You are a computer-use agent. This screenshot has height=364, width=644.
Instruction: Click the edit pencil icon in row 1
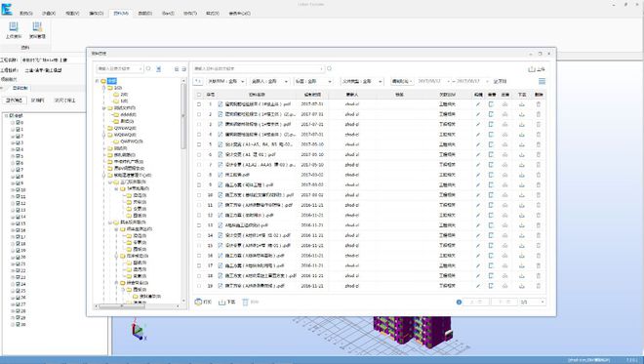[x=478, y=104]
